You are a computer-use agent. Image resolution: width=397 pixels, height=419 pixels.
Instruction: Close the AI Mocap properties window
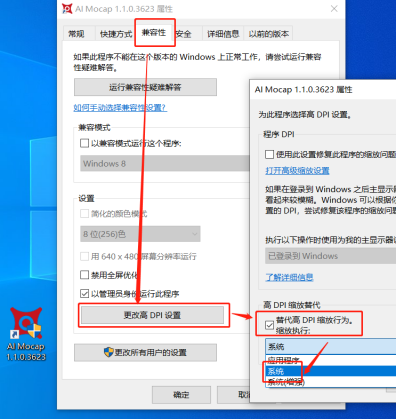334,9
